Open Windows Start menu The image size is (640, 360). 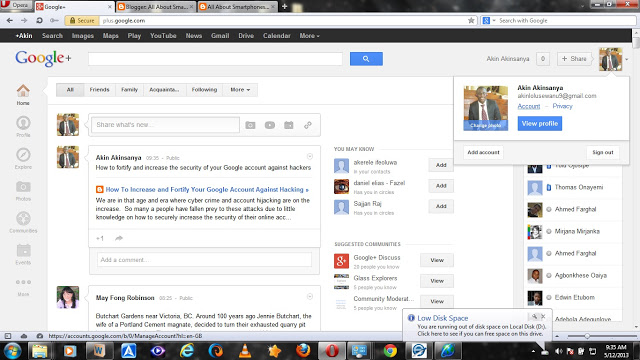(x=12, y=351)
